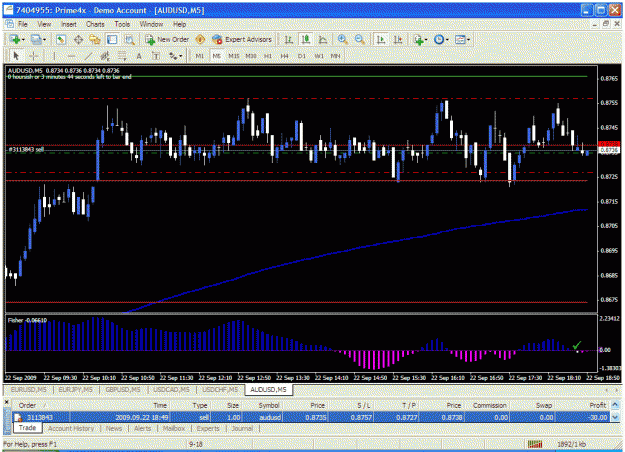The image size is (625, 452).
Task: Switch timeframe to H4
Action: [x=285, y=56]
